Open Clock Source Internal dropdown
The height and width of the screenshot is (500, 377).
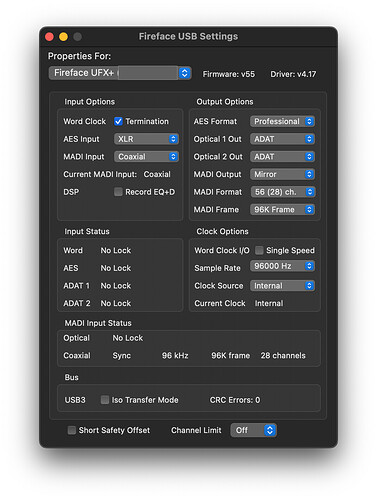(x=282, y=286)
